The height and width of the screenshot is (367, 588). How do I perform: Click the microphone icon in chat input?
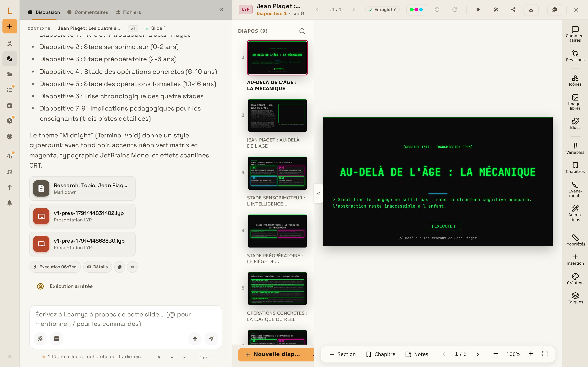coord(195,339)
